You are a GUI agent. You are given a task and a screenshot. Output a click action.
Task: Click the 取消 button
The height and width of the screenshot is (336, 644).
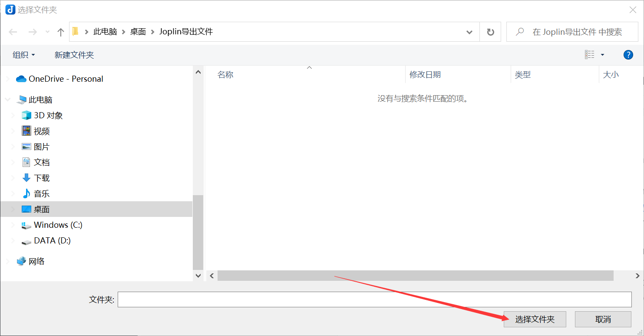pyautogui.click(x=603, y=319)
